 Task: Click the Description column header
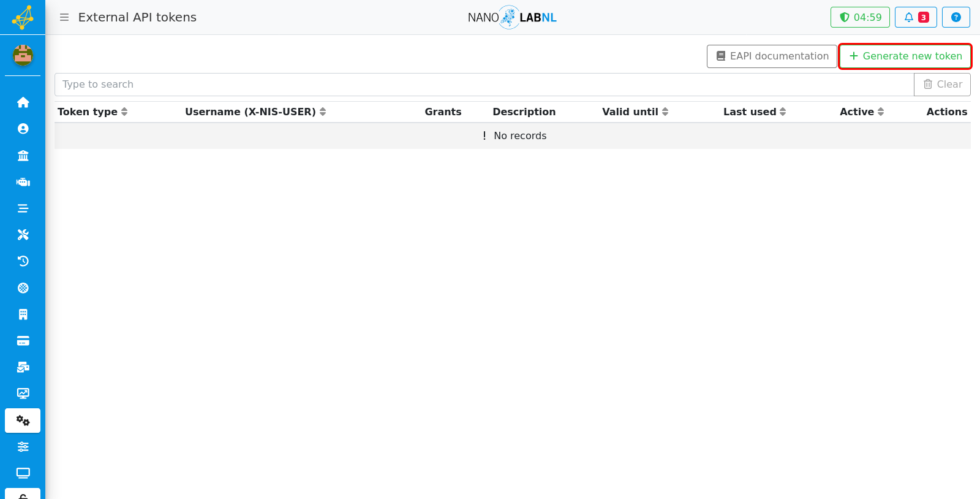pyautogui.click(x=524, y=112)
